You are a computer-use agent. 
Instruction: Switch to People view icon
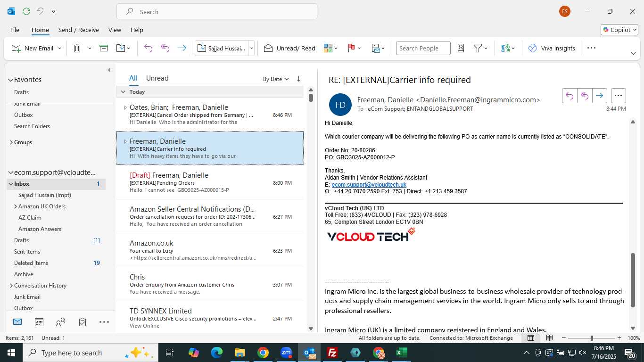(x=61, y=322)
